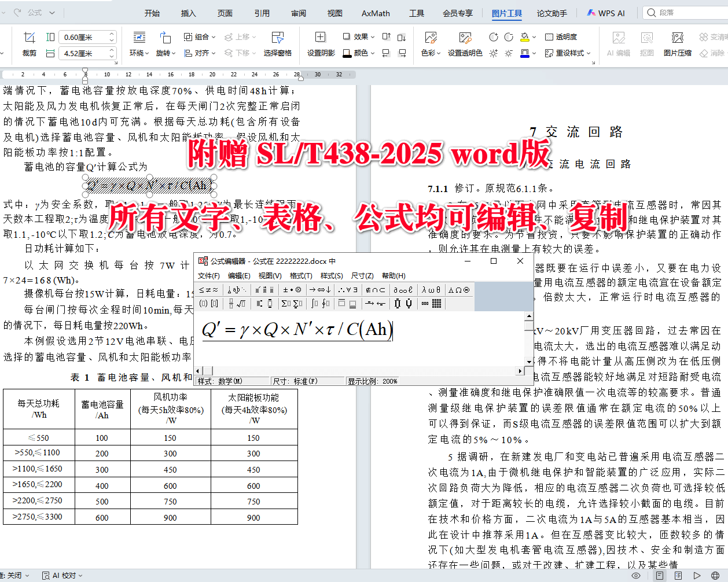
Task: Click table cell ">550,≤1100"
Action: pyautogui.click(x=39, y=453)
